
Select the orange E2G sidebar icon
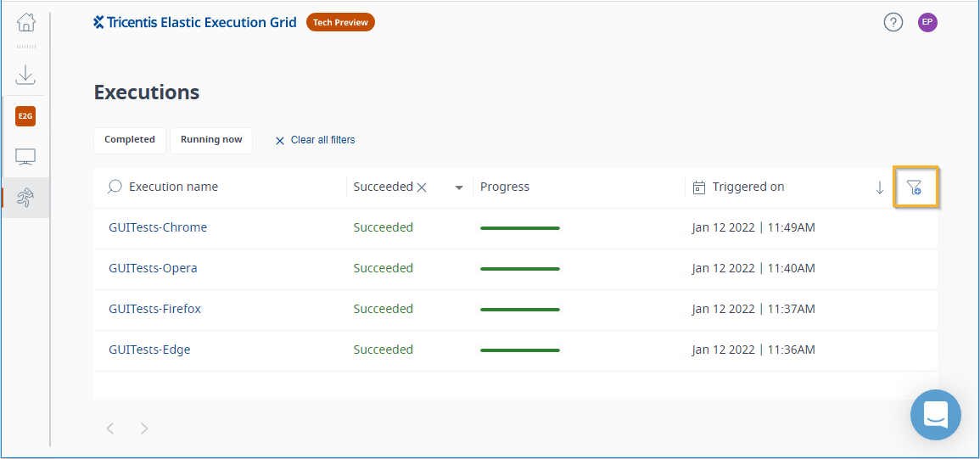pyautogui.click(x=25, y=115)
